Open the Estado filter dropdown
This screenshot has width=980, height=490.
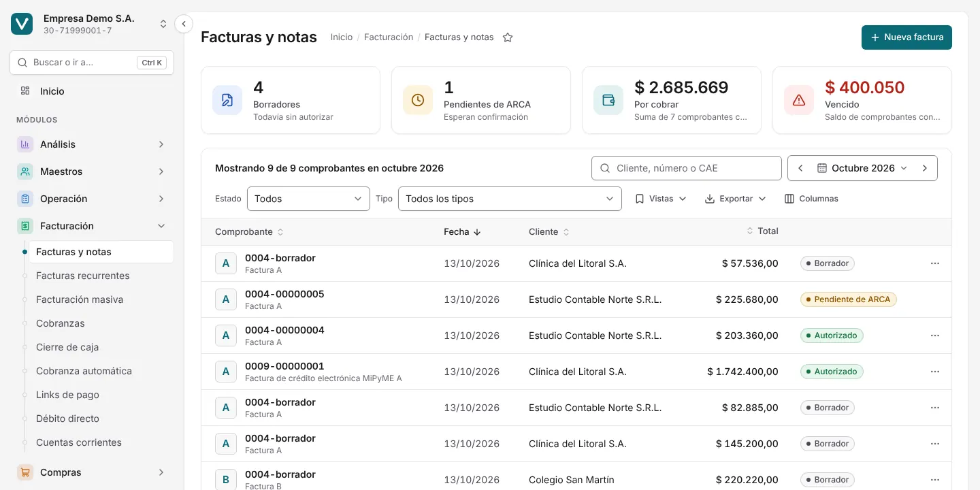pyautogui.click(x=308, y=199)
